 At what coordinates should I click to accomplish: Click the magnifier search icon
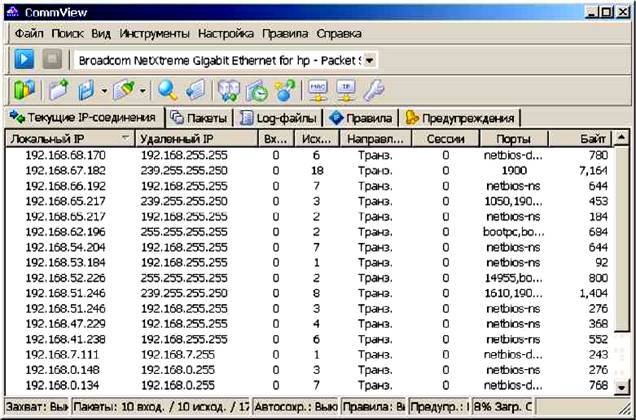coord(168,91)
